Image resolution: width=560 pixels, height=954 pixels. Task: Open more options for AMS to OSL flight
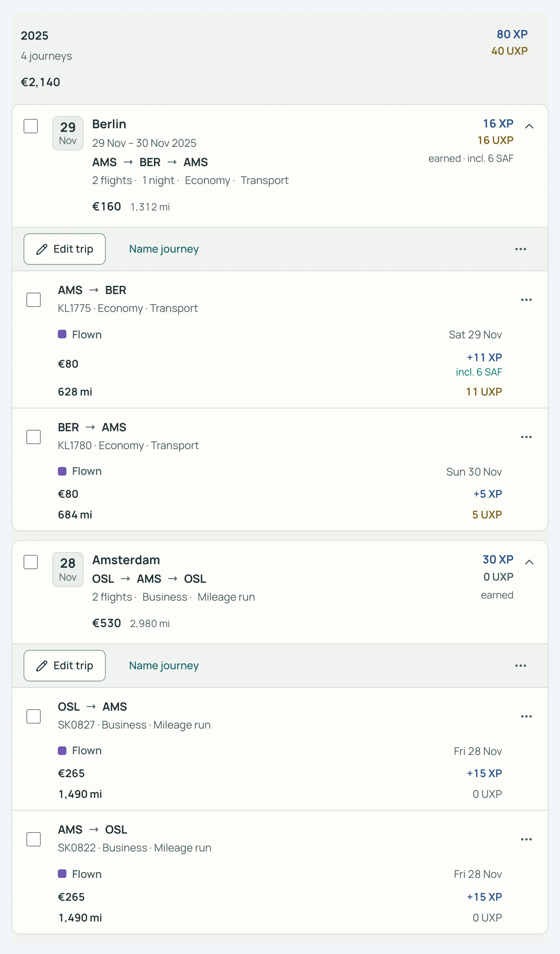click(x=526, y=839)
